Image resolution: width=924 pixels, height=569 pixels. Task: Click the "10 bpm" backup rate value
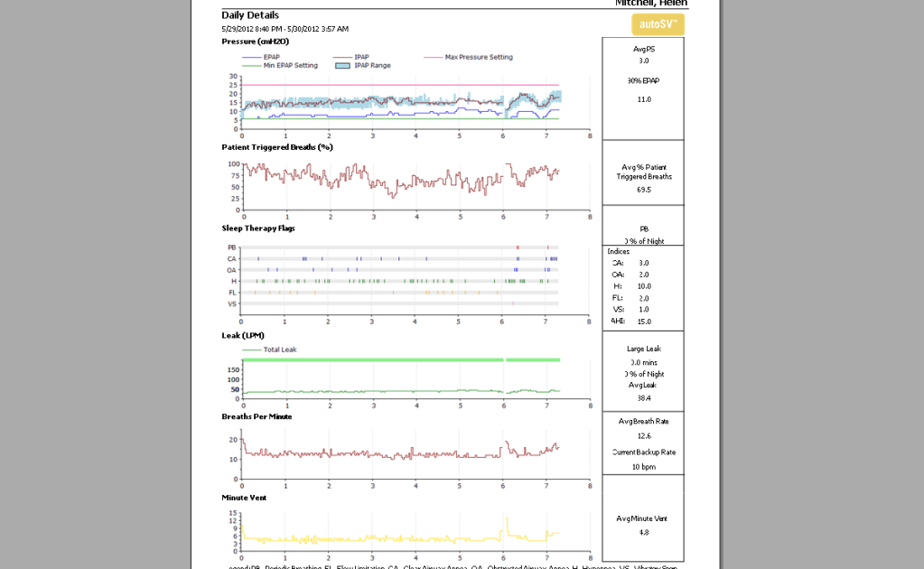pyautogui.click(x=643, y=467)
